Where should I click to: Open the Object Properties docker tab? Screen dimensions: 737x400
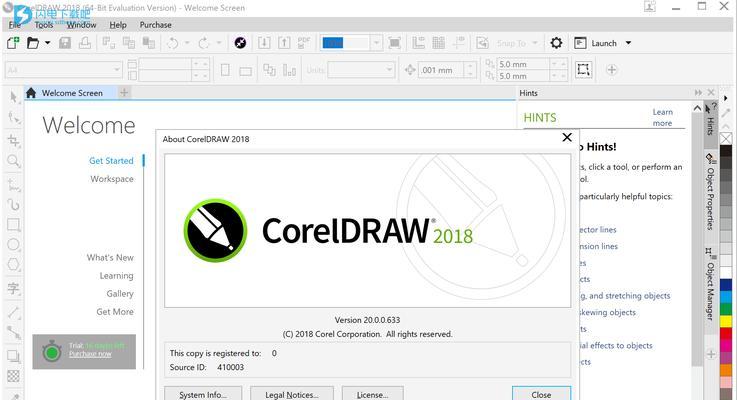tap(710, 192)
